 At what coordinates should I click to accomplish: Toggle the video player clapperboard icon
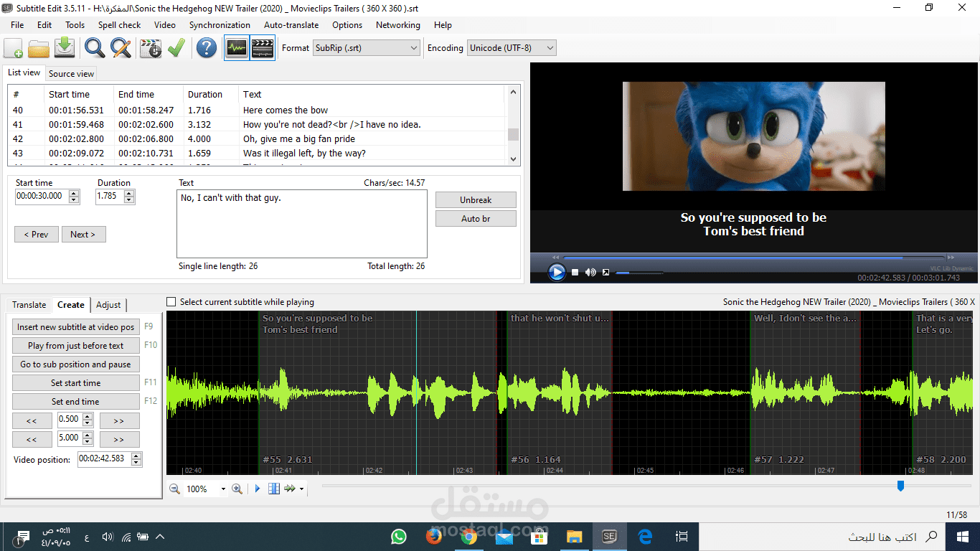tap(263, 48)
